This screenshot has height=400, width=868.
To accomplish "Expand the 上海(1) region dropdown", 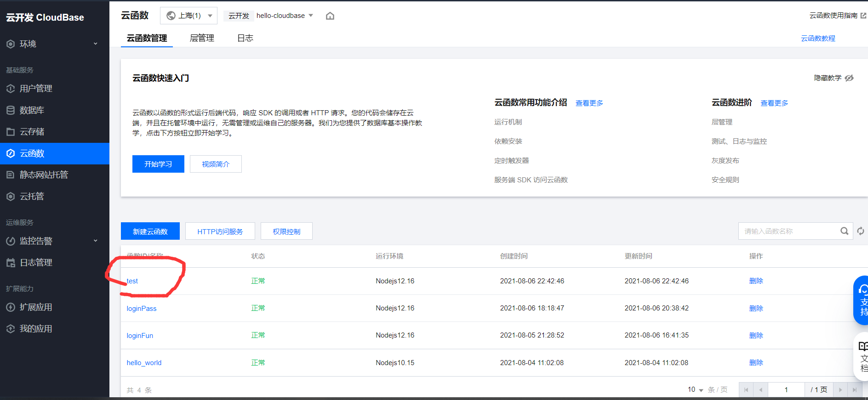I will pos(188,16).
